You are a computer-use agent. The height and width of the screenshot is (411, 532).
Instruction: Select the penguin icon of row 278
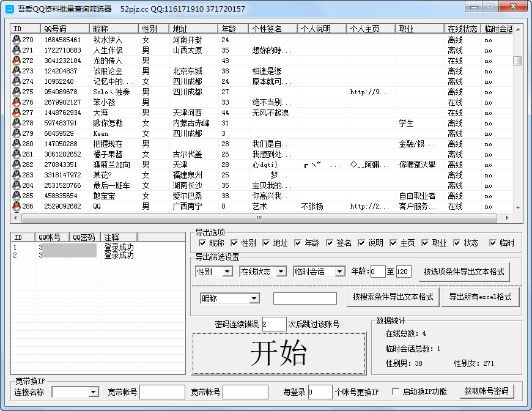pos(17,123)
